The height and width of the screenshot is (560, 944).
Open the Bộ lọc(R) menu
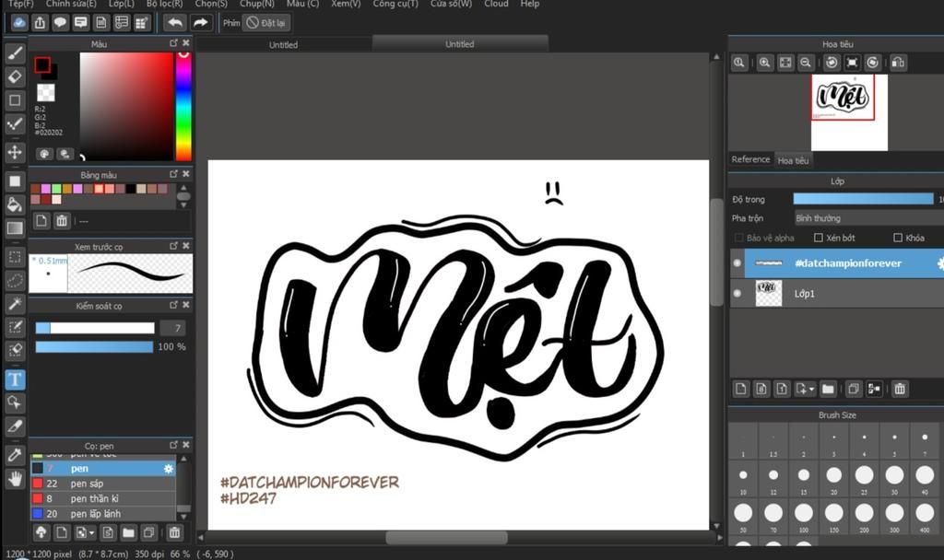[164, 4]
